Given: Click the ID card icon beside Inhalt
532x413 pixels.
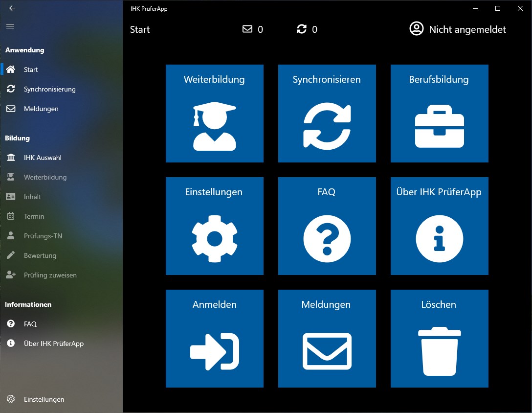Looking at the screenshot, I should [11, 197].
